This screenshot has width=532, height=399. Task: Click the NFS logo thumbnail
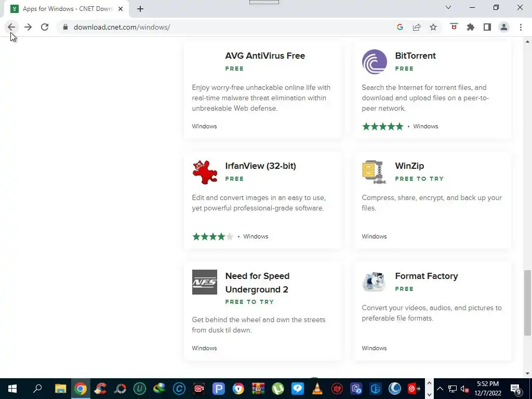[205, 282]
